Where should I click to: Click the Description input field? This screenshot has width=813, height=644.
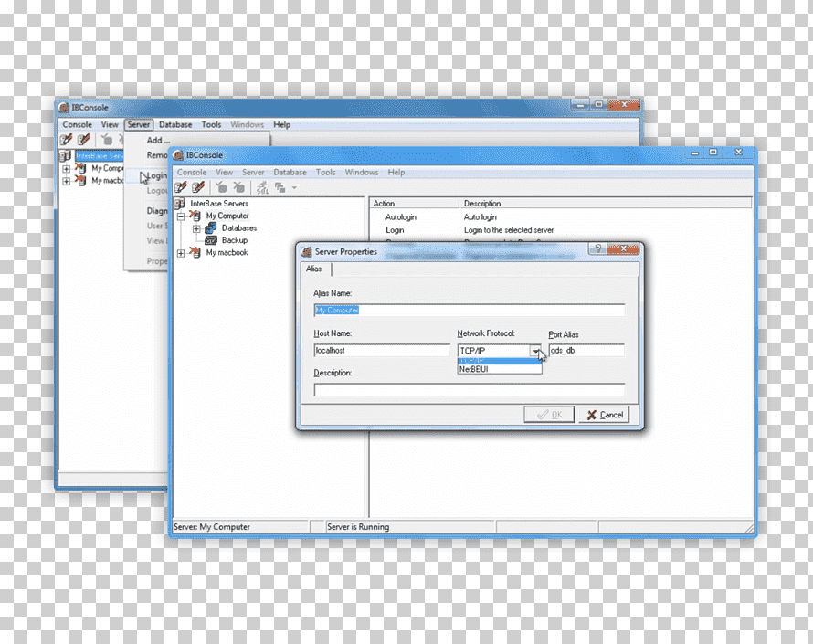(x=470, y=390)
